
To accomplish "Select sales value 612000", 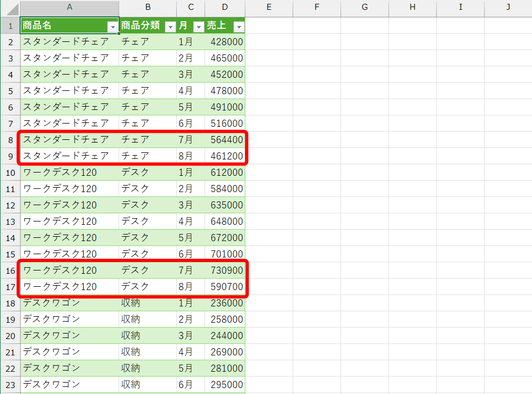I will (225, 173).
